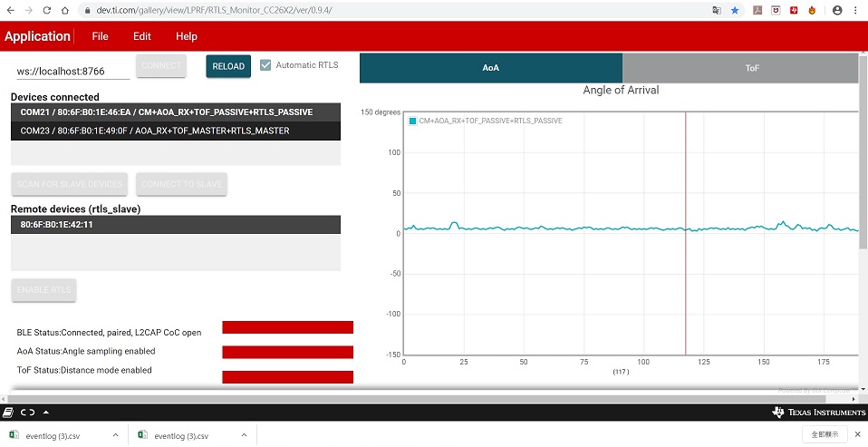Click the Texas Instruments logo

[819, 413]
